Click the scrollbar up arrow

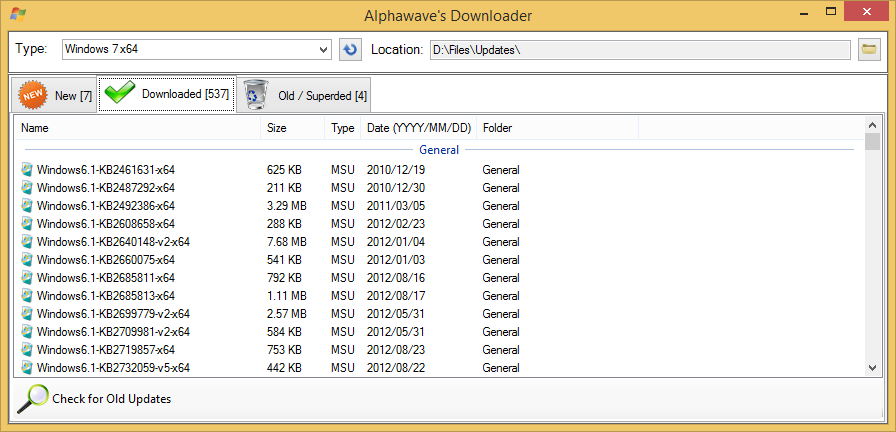tap(872, 124)
